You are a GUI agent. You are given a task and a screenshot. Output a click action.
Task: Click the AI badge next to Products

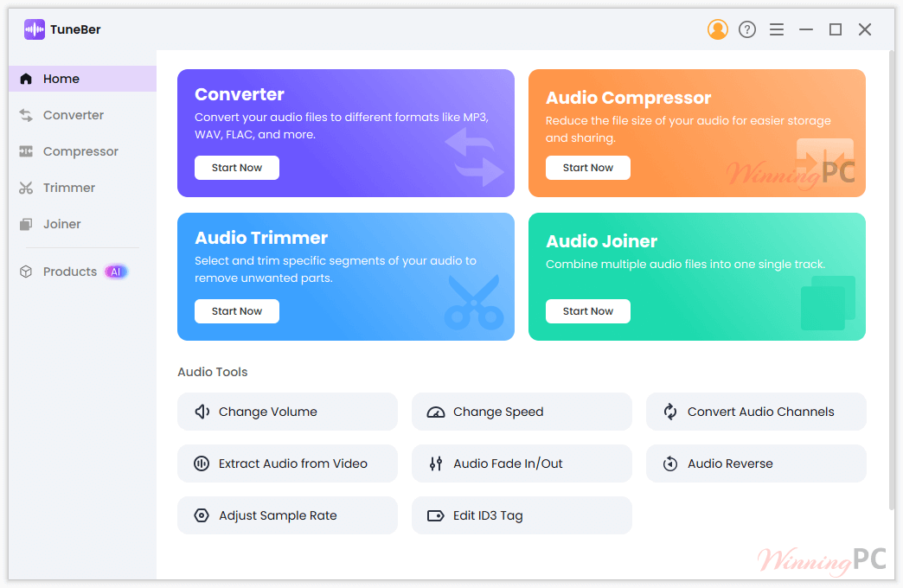tap(116, 272)
